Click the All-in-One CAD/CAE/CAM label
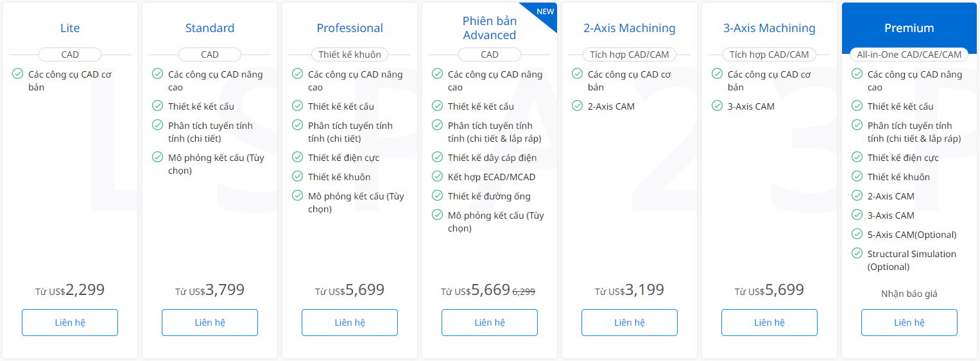 click(909, 55)
